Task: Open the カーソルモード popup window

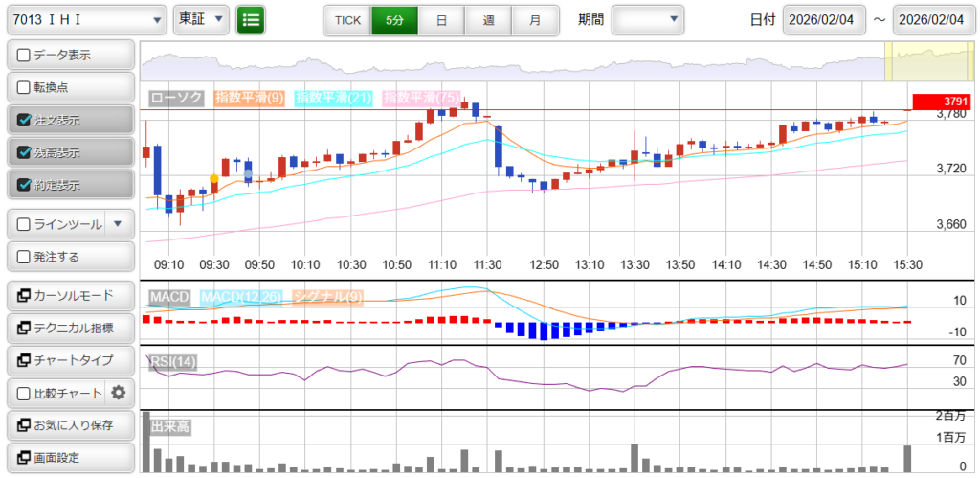Action: (x=69, y=294)
